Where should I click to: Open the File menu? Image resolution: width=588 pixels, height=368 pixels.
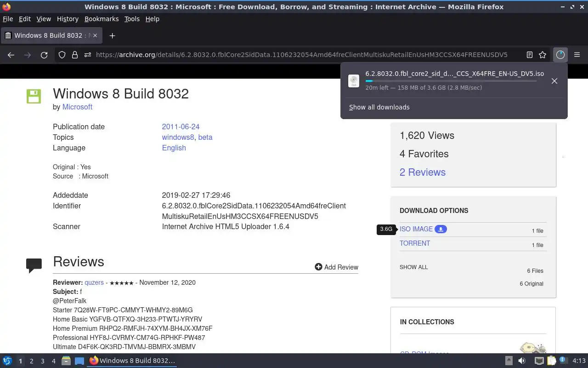[7, 19]
